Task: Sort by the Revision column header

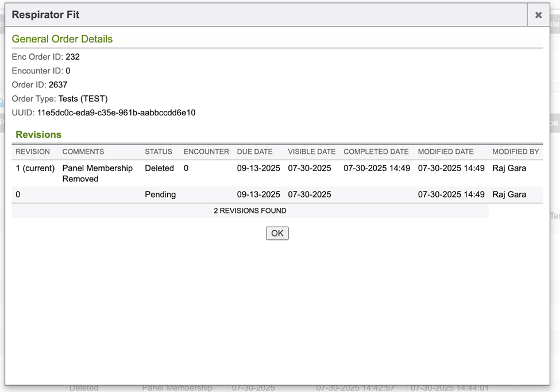Action: click(x=33, y=152)
